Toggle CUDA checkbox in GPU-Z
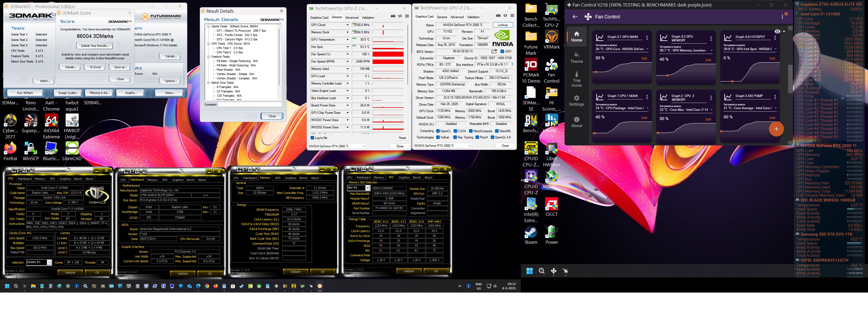 tap(455, 131)
